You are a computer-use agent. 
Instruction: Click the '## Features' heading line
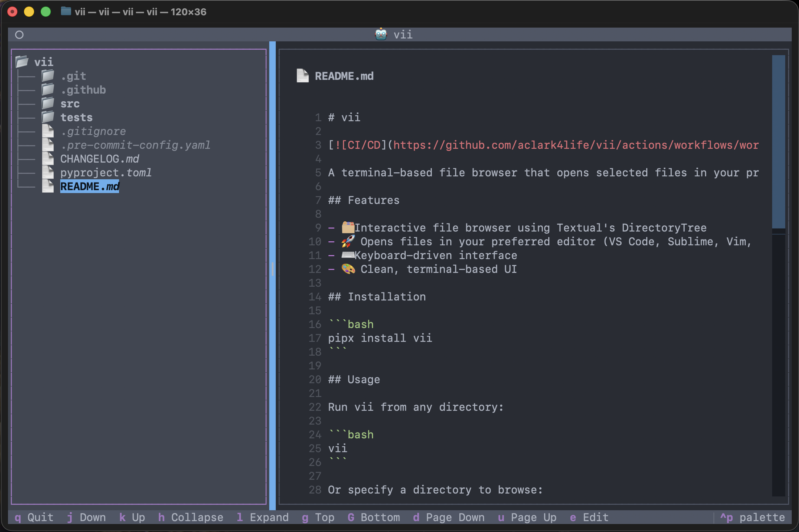(364, 200)
